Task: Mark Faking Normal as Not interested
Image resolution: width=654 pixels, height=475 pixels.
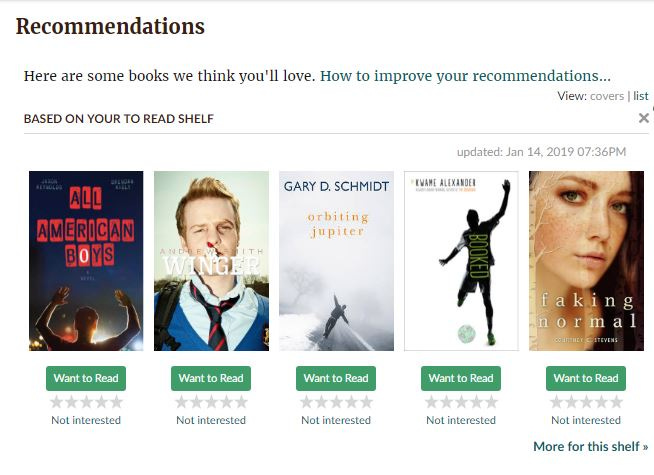Action: [x=586, y=420]
